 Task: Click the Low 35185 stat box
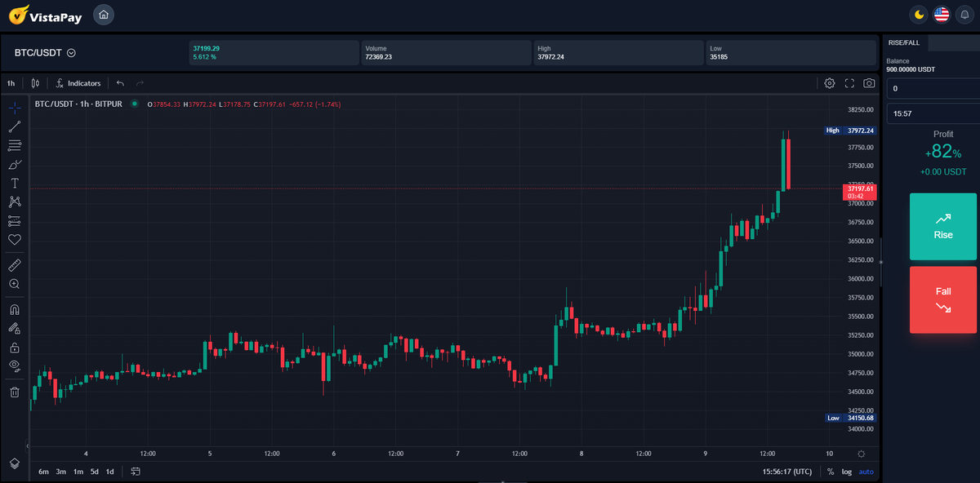[791, 53]
